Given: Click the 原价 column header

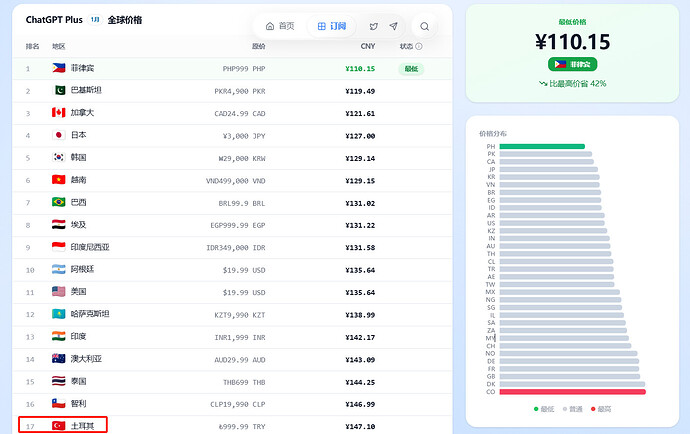Looking at the screenshot, I should click(x=258, y=46).
